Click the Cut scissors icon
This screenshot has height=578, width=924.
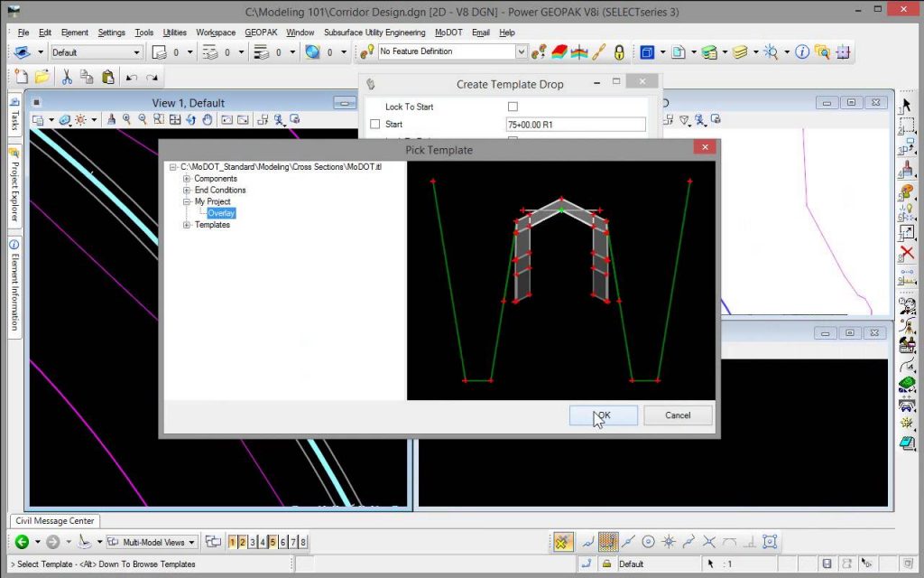pos(67,77)
